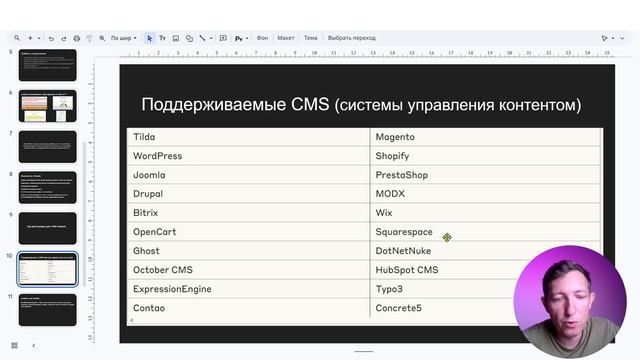Click the 'Contao' table cell
This screenshot has height=360, width=640.
248,308
